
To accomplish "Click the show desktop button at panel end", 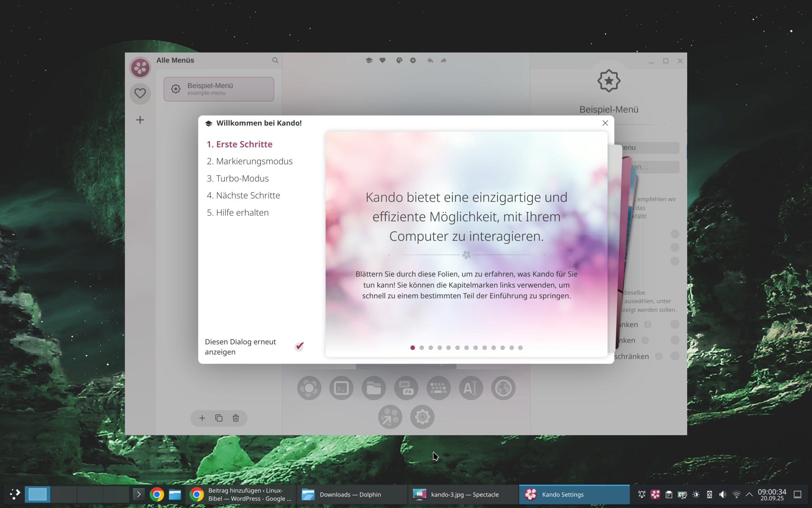I will click(798, 494).
